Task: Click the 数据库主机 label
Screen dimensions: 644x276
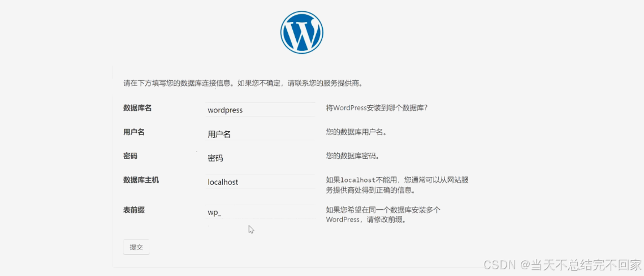Action: click(x=141, y=180)
